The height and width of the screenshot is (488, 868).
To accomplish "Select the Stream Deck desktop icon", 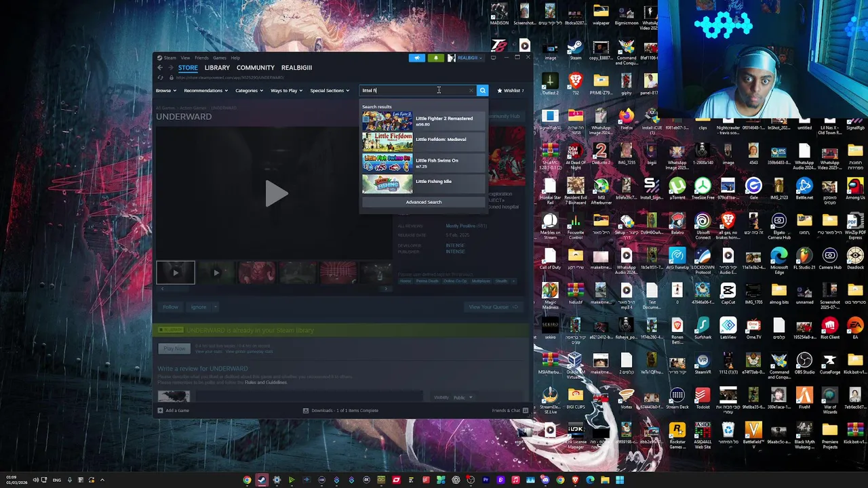I will (x=677, y=398).
